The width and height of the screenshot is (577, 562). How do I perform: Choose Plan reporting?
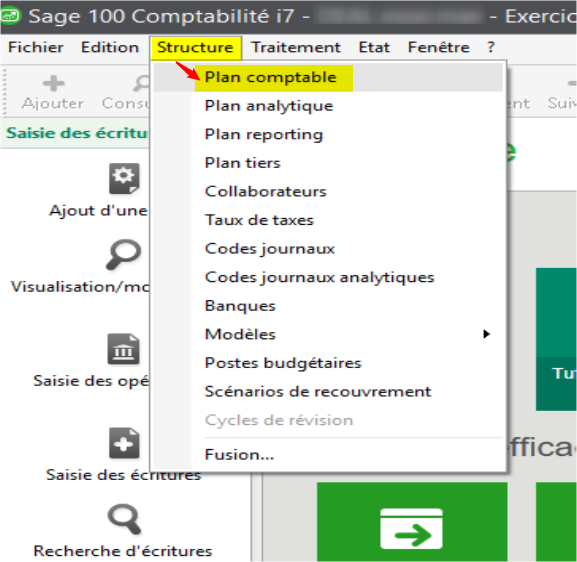click(328, 134)
